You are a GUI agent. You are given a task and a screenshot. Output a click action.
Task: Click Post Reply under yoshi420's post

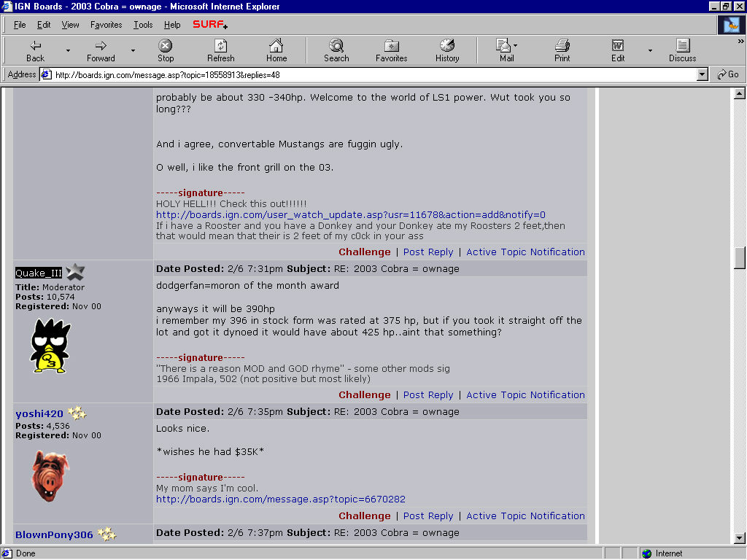pyautogui.click(x=428, y=516)
